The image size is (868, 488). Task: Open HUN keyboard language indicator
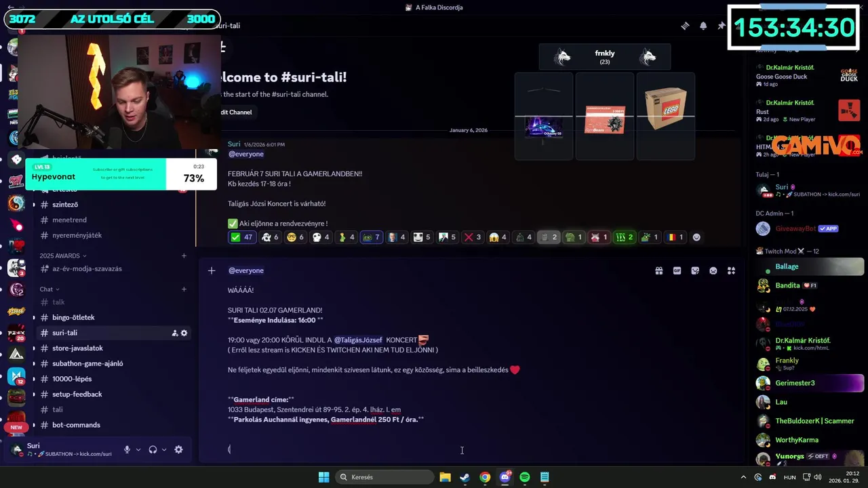pos(790,477)
